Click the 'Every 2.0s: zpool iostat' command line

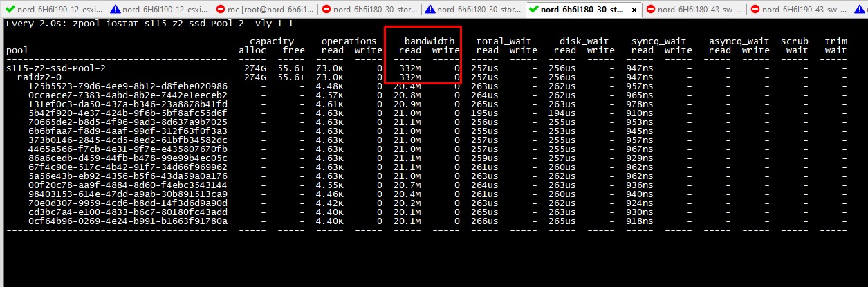click(x=151, y=24)
